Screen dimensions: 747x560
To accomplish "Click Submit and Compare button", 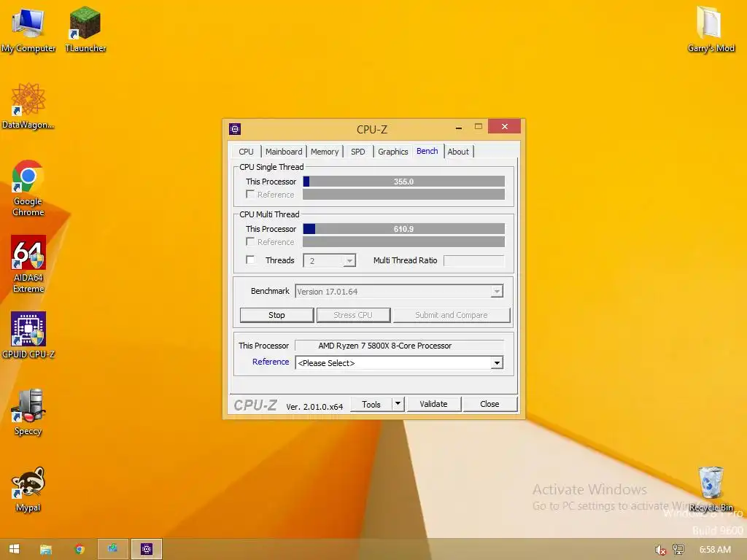I will click(x=451, y=315).
